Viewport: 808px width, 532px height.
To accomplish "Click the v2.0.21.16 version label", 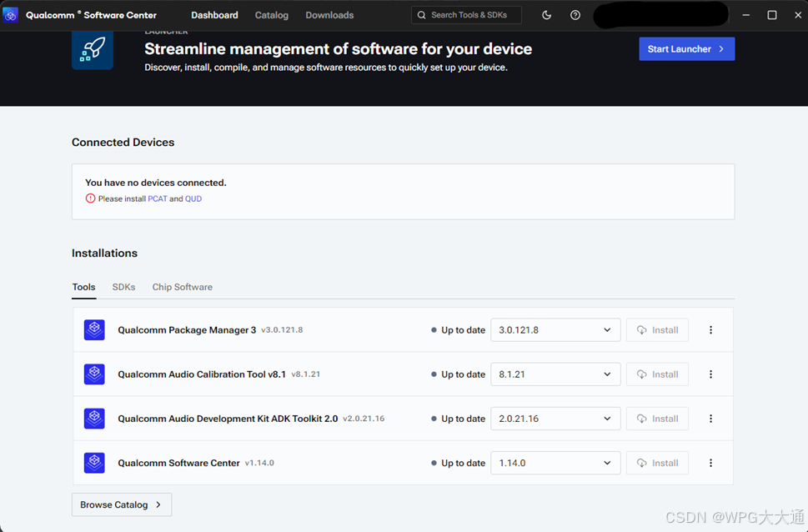I will tap(364, 419).
